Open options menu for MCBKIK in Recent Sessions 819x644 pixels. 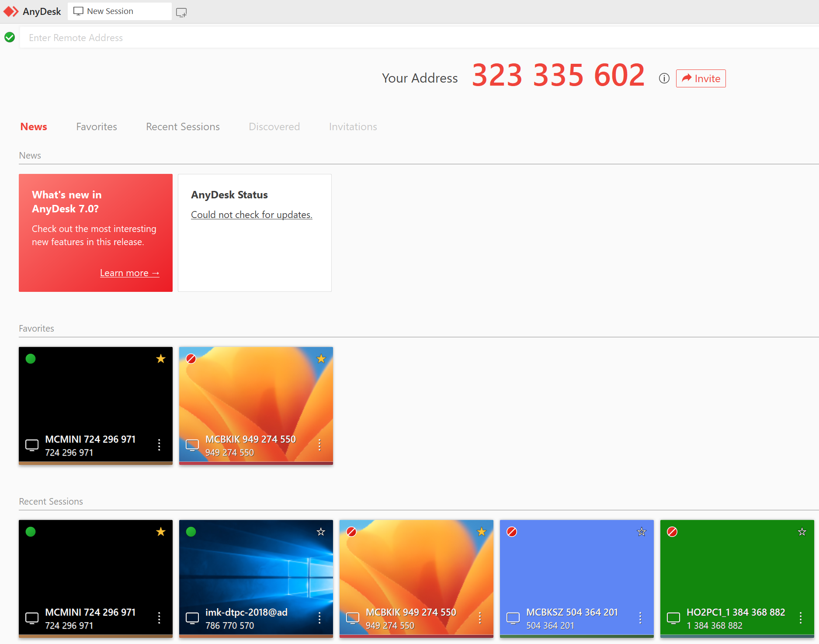click(480, 618)
